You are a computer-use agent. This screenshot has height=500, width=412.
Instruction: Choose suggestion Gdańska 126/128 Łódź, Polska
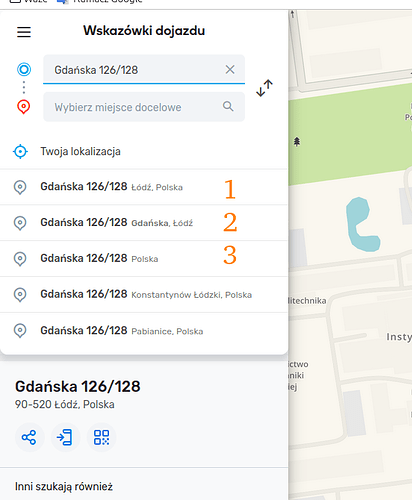[144, 187]
